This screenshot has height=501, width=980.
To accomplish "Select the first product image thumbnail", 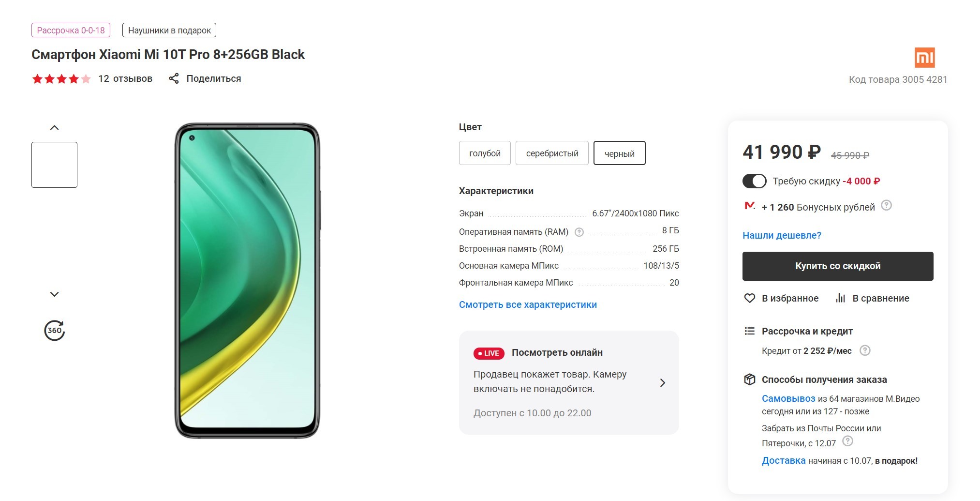I will [x=54, y=165].
